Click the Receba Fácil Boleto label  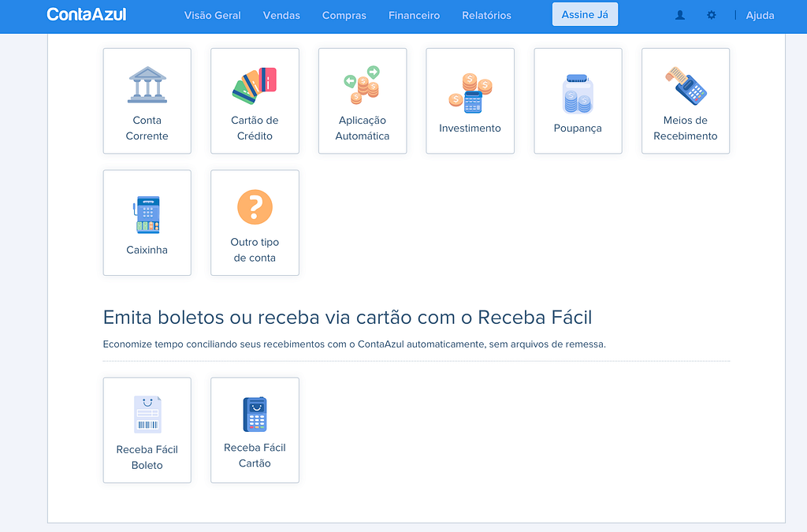147,457
